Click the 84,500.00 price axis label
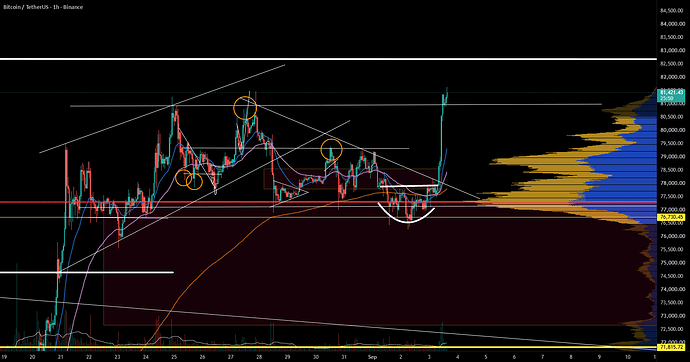Screen dimensions: 690x362 coord(673,11)
